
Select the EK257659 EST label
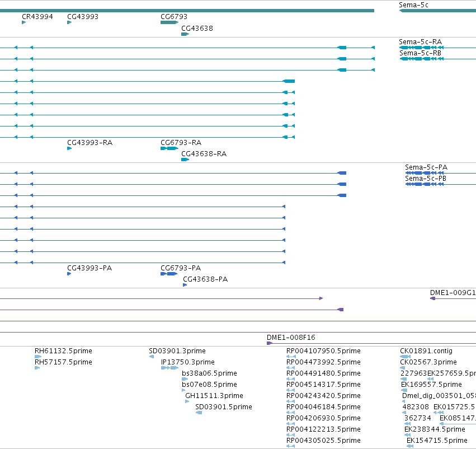[x=451, y=373]
